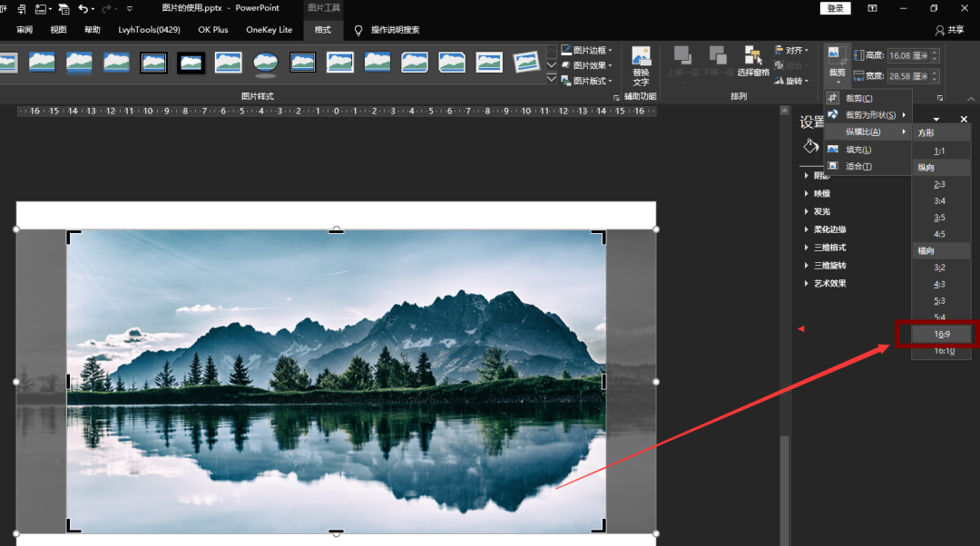Select the oval picture style thumbnail

pyautogui.click(x=265, y=63)
